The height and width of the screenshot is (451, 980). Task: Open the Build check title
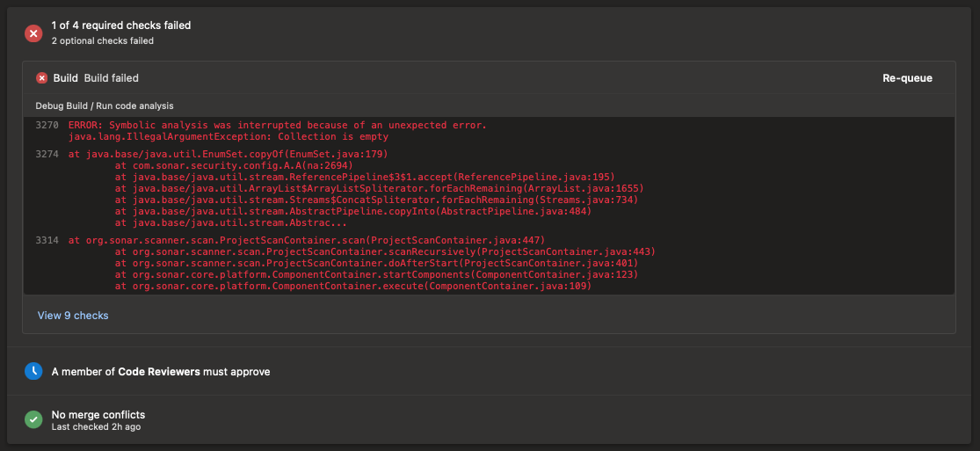66,78
